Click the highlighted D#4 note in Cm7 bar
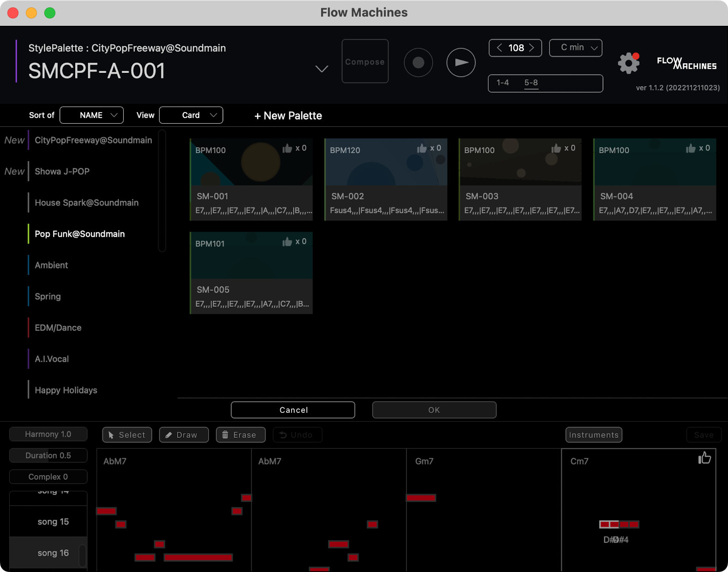This screenshot has height=572, width=728. tap(609, 524)
